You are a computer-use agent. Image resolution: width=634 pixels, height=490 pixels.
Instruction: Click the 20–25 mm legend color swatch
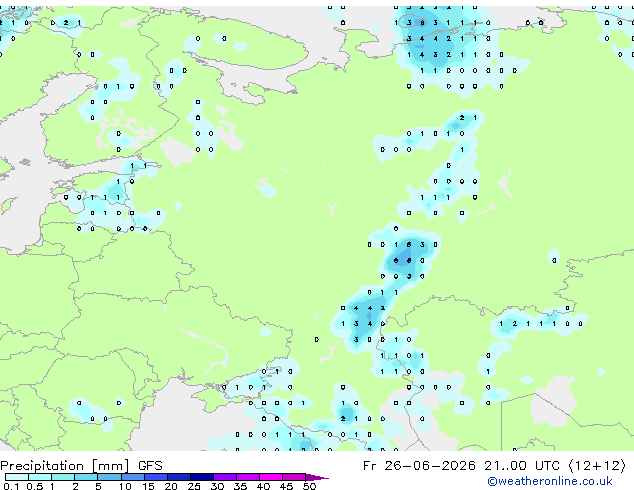pos(179,477)
